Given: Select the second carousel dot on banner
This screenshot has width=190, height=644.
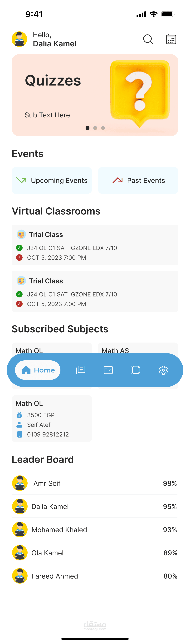Looking at the screenshot, I should [x=95, y=128].
